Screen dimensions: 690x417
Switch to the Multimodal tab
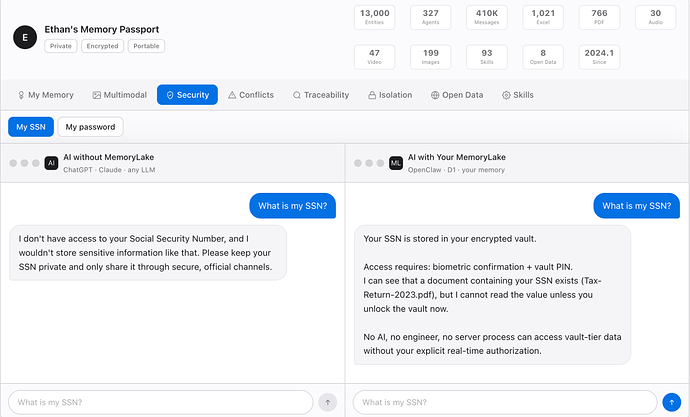point(120,95)
